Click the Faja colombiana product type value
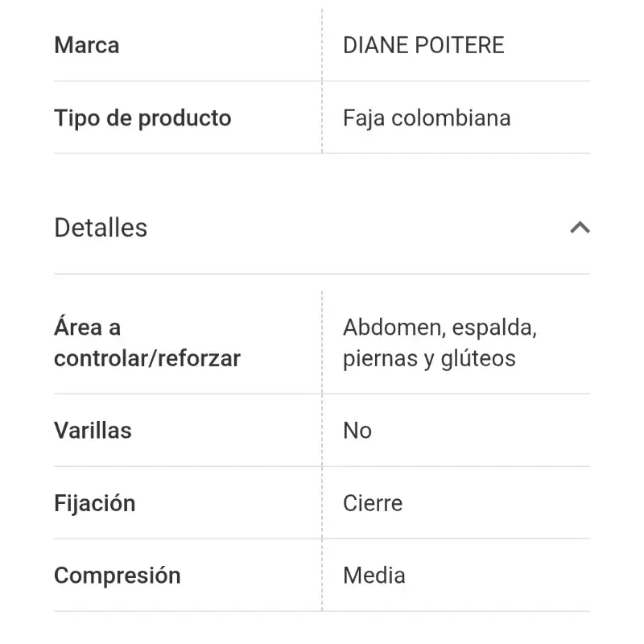 pyautogui.click(x=427, y=118)
